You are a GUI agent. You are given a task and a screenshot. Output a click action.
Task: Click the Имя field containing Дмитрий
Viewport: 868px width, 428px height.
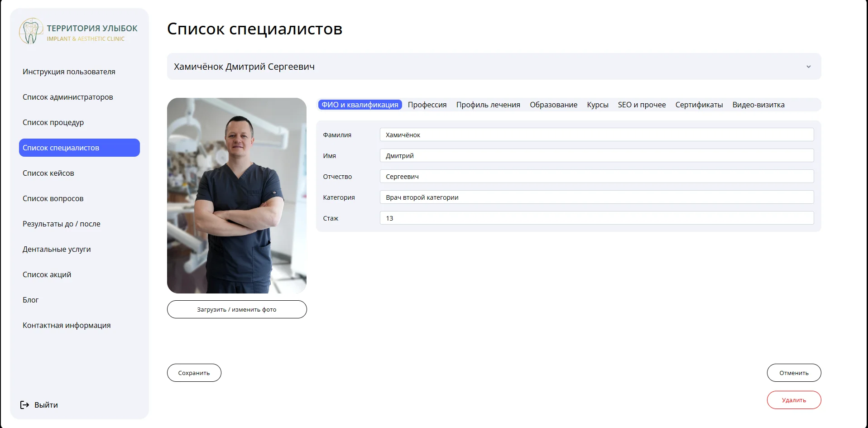(596, 155)
